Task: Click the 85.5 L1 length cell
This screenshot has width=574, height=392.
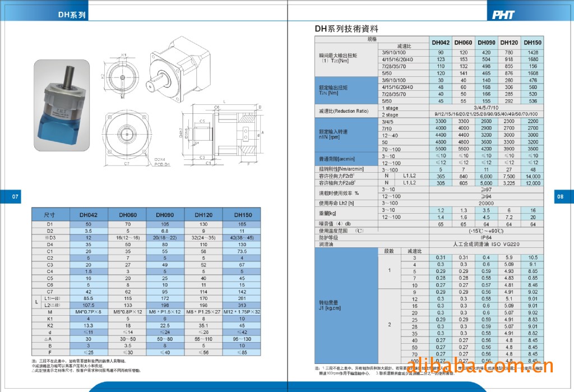Action: (89, 298)
